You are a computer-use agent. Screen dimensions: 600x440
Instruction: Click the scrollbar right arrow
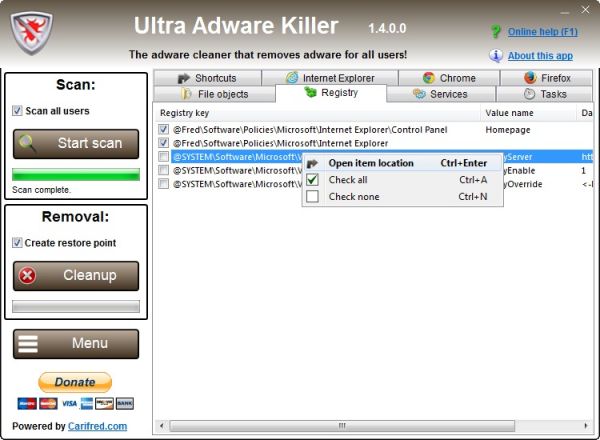(586, 425)
